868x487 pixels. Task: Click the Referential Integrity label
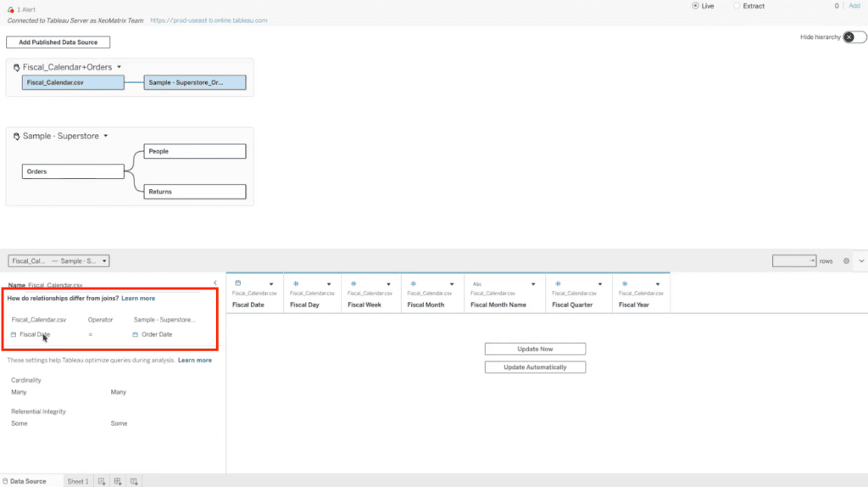pos(38,411)
